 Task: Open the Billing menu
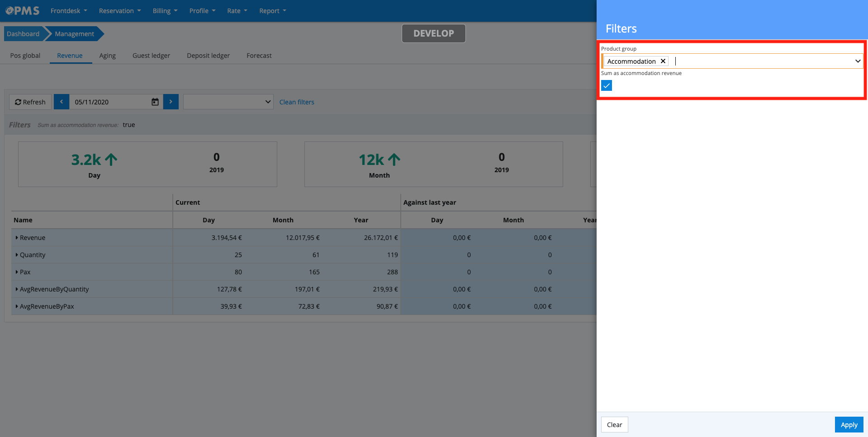click(x=165, y=11)
